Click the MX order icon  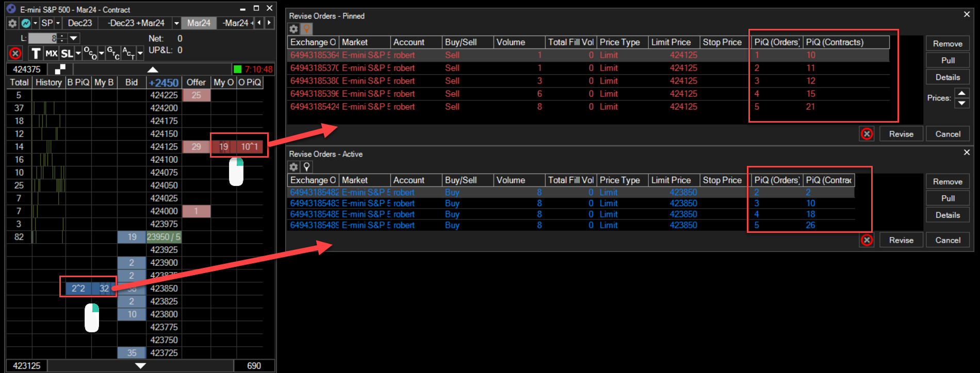(51, 54)
